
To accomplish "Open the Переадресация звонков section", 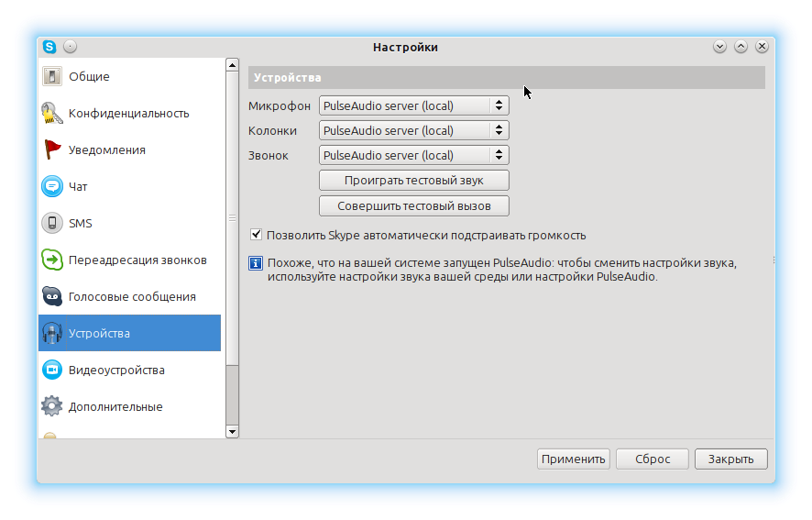I will (x=137, y=260).
